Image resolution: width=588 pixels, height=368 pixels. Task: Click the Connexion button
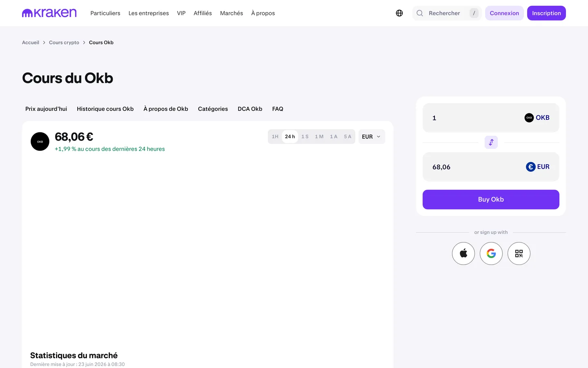coord(504,13)
